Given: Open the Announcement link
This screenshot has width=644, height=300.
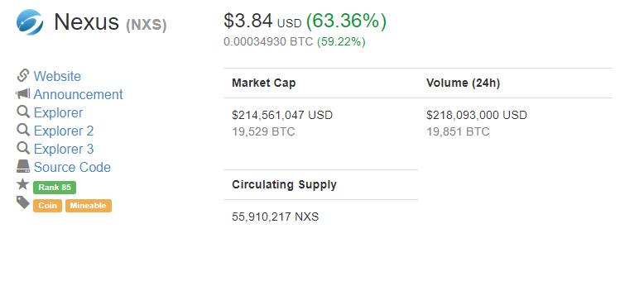Looking at the screenshot, I should [x=78, y=94].
